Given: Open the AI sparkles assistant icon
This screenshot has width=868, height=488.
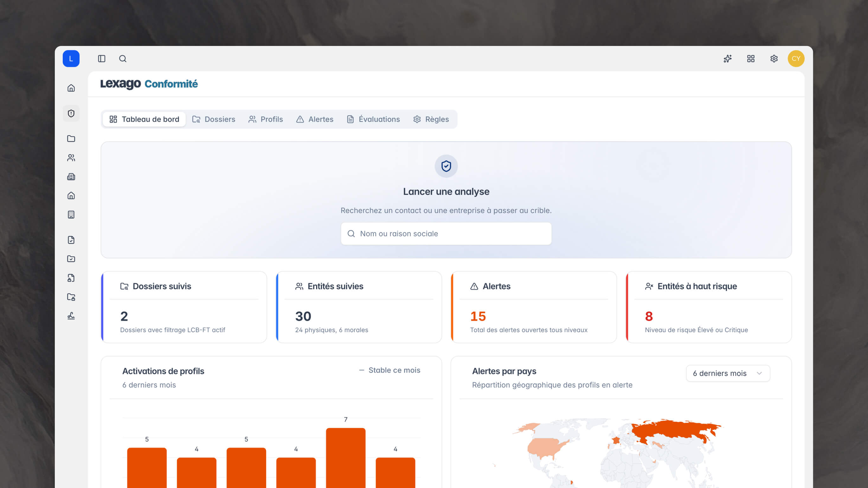Looking at the screenshot, I should pos(727,59).
